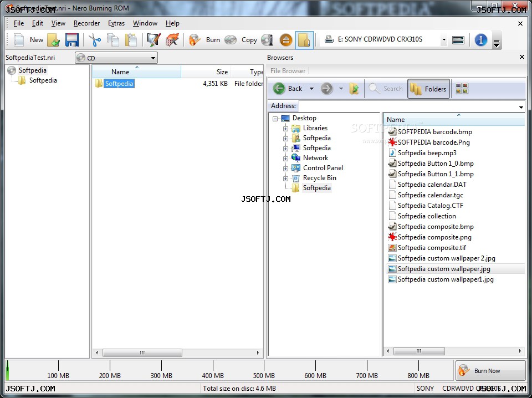
Task: Select Control Panel in the folder tree
Action: (323, 168)
